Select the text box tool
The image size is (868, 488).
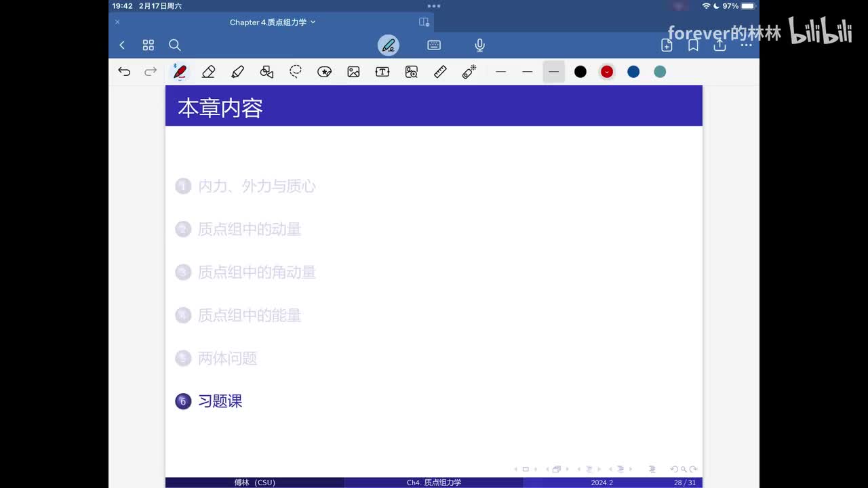pyautogui.click(x=382, y=71)
